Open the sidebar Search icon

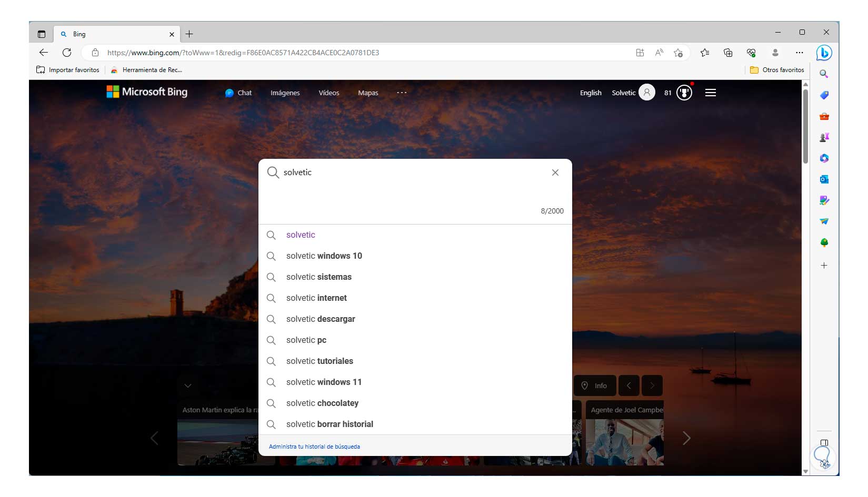pyautogui.click(x=824, y=74)
